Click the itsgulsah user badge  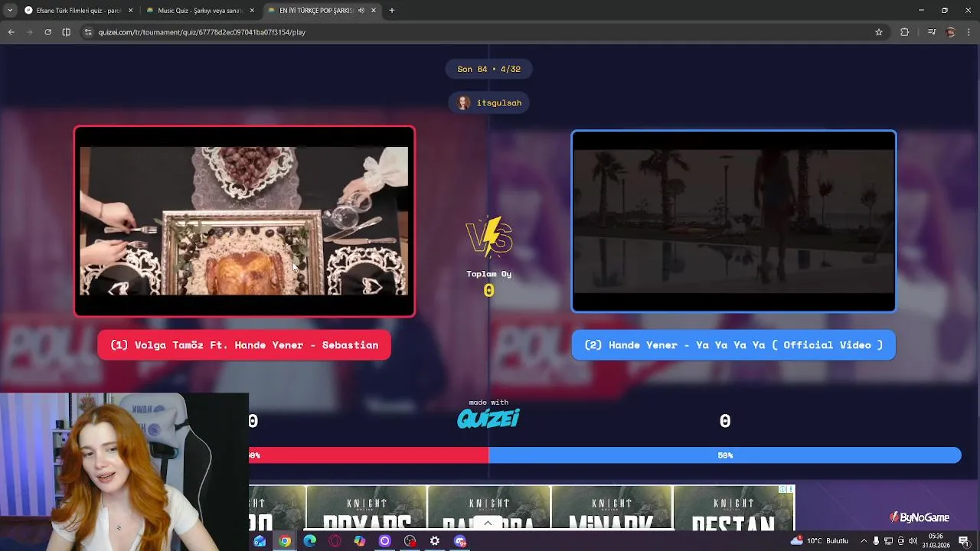coord(489,103)
